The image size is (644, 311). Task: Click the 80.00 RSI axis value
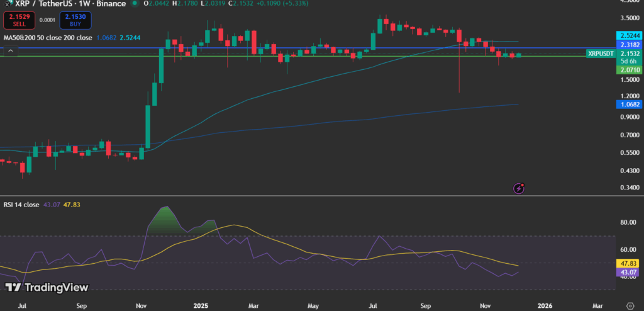tap(628, 222)
